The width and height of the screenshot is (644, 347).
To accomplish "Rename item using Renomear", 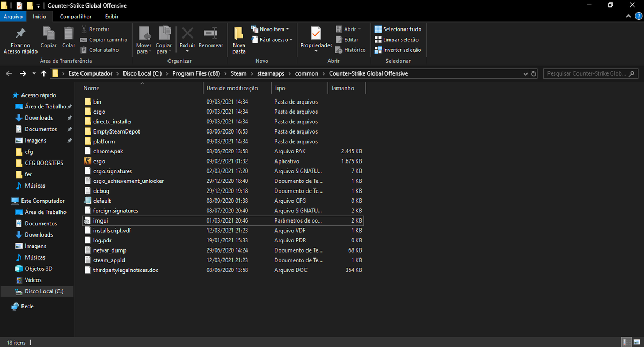I will tap(211, 38).
